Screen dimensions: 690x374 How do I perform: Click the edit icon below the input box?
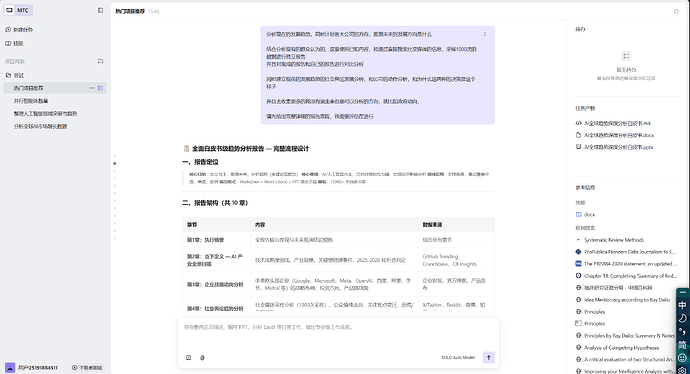point(188,357)
